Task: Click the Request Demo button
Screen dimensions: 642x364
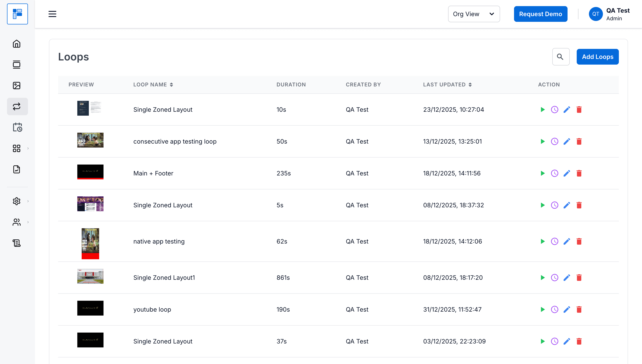Action: (540, 14)
